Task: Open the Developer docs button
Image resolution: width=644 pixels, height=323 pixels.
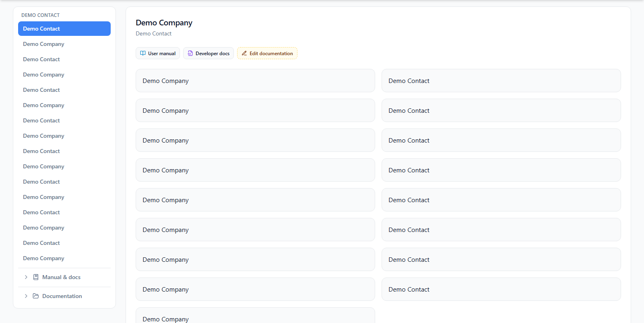Action: tap(208, 53)
